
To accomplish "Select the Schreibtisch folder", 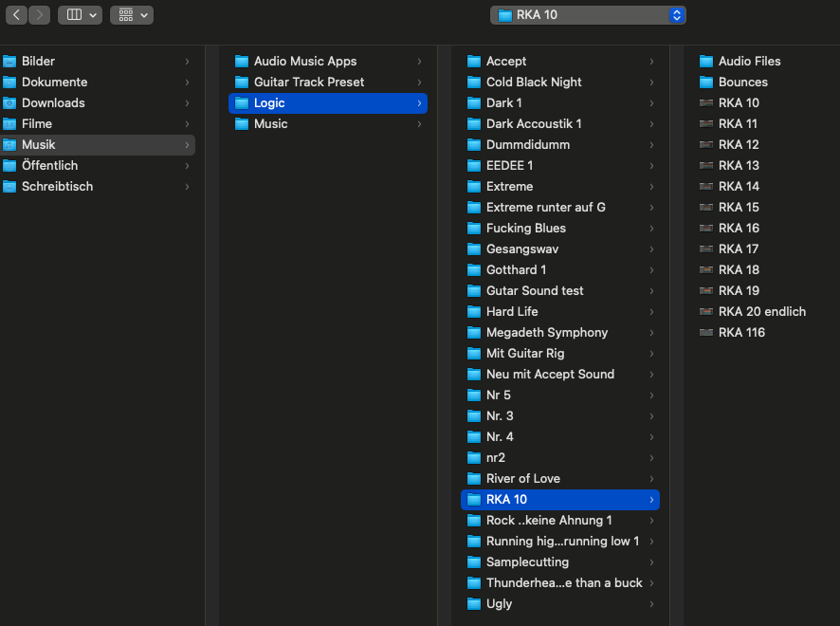I will 57,186.
